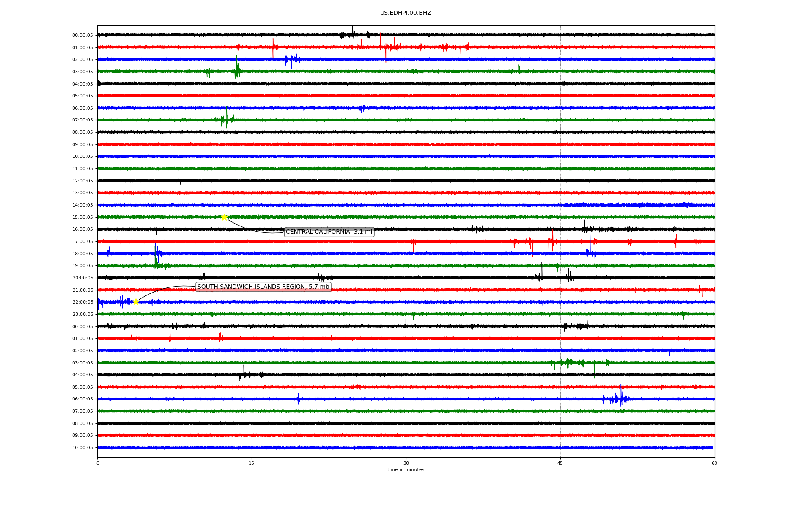
Task: Click the 17:00:05 time label on left axis
Action: pos(82,242)
